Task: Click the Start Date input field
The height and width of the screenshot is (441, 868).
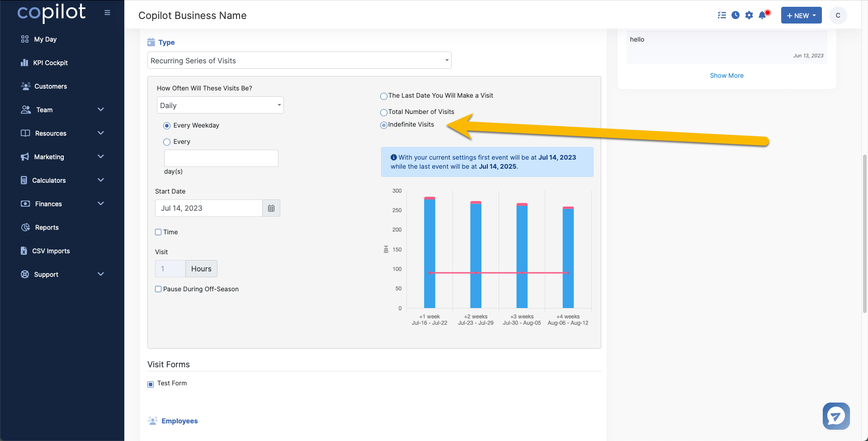Action: [x=208, y=208]
